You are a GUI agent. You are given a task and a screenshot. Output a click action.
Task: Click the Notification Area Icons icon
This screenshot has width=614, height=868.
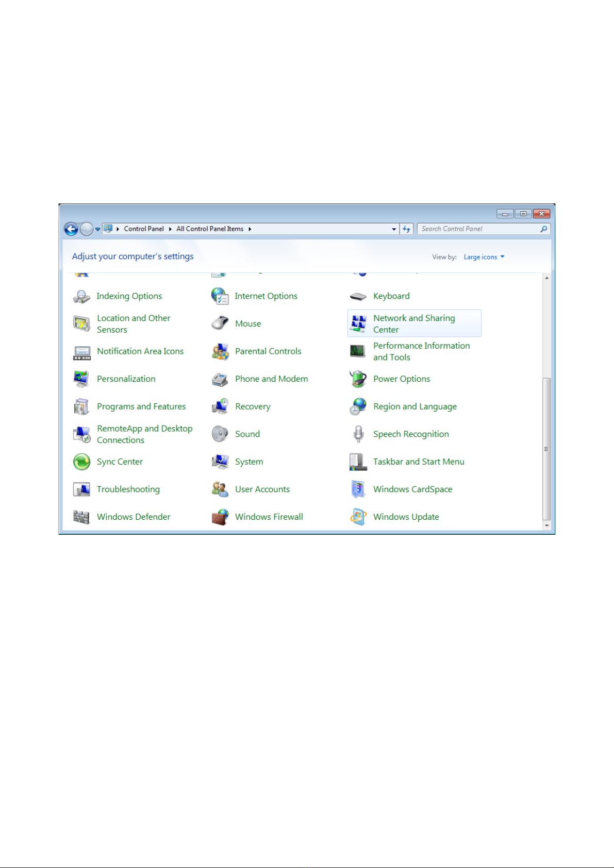(81, 352)
